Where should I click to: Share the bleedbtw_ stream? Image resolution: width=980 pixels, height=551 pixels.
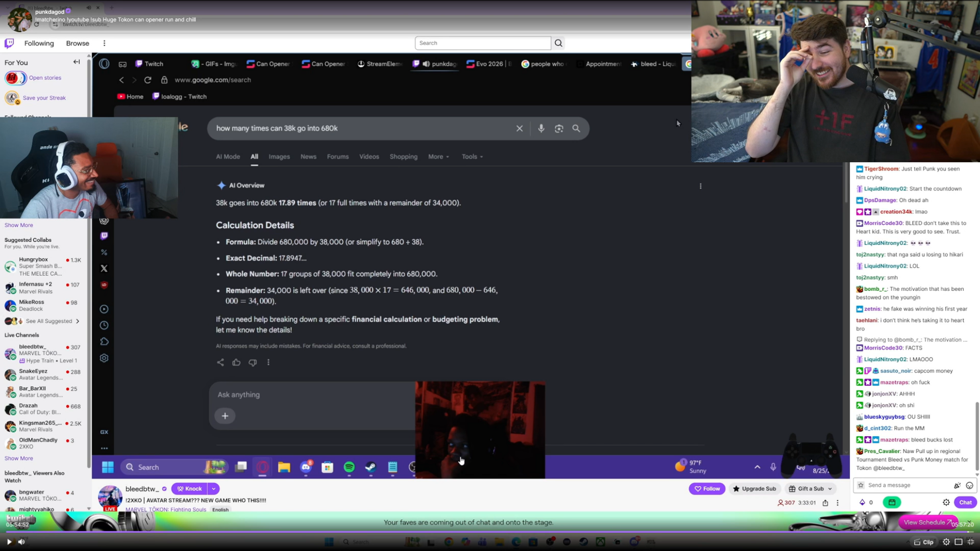click(825, 503)
